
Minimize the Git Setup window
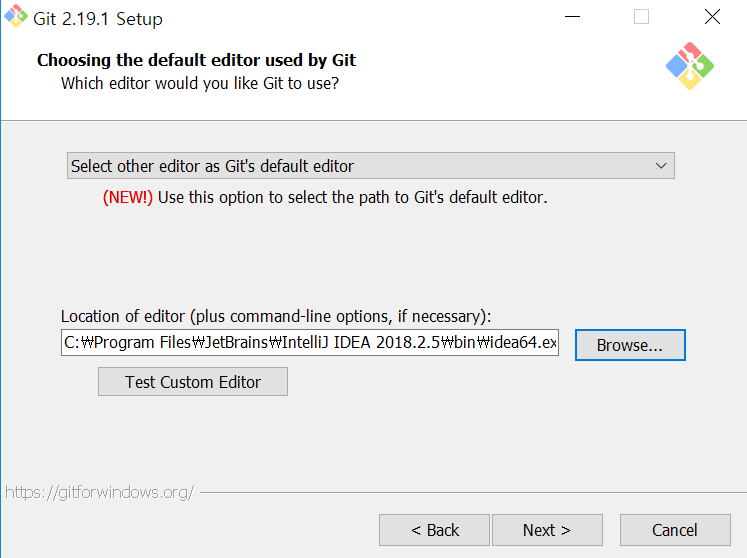click(x=572, y=17)
